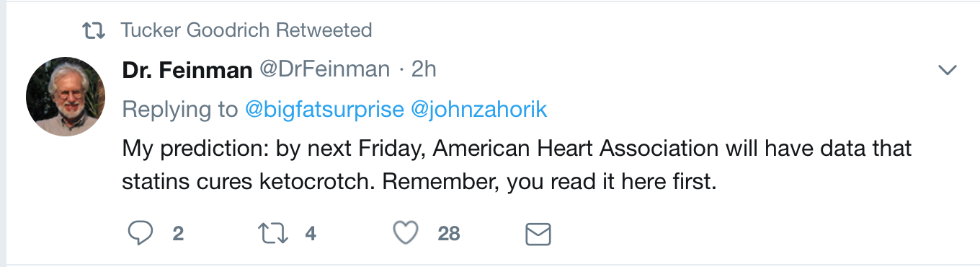980x267 pixels.
Task: Visit the @bigfatsurprise mention
Action: (x=324, y=109)
